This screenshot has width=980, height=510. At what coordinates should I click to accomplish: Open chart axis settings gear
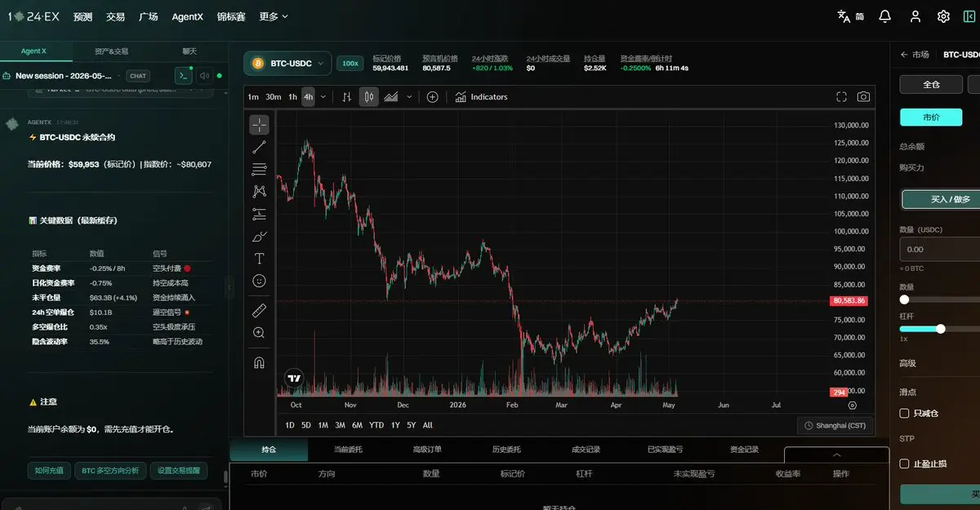pos(852,406)
